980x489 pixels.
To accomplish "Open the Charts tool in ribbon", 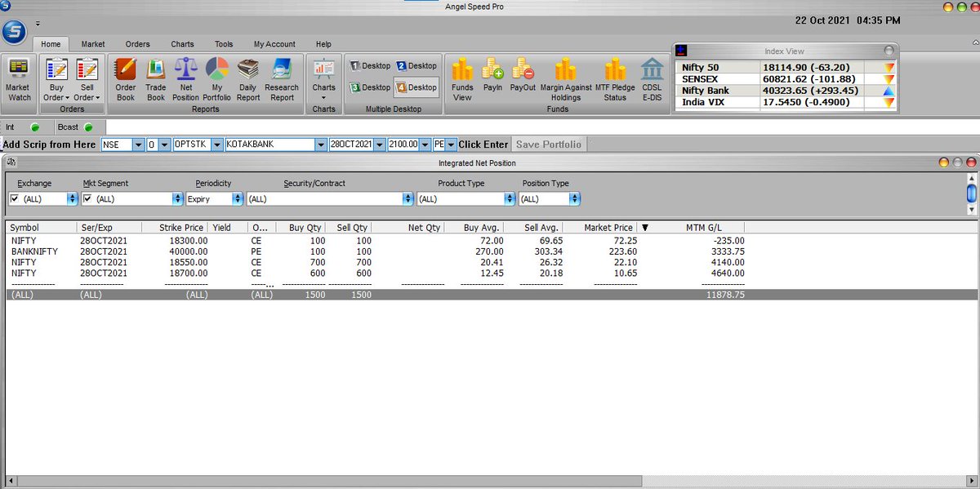I will 324,80.
